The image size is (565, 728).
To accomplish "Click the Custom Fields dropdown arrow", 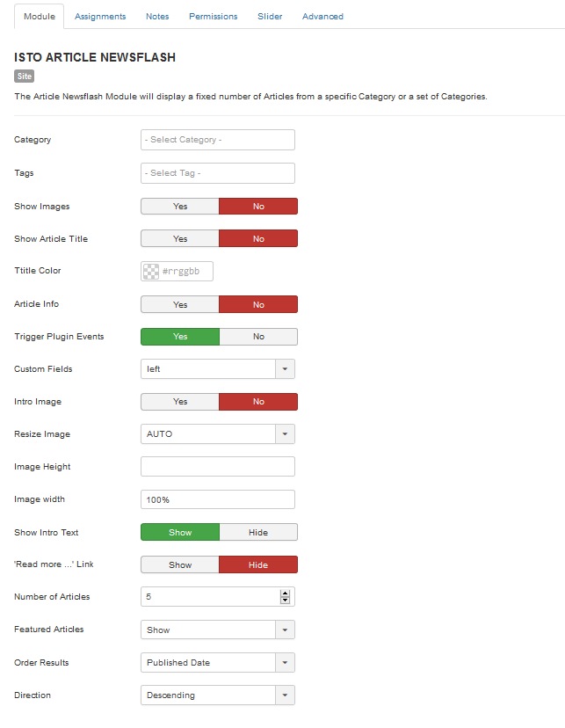I will click(285, 369).
